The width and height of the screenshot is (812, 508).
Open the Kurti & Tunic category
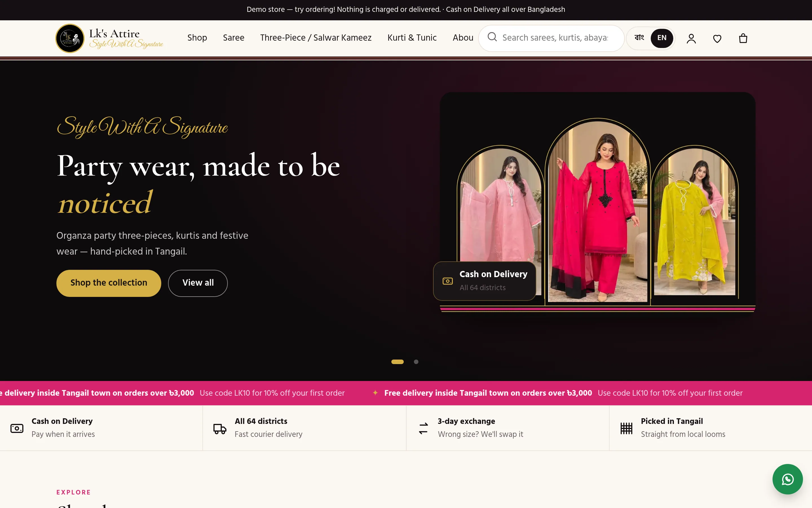(412, 38)
